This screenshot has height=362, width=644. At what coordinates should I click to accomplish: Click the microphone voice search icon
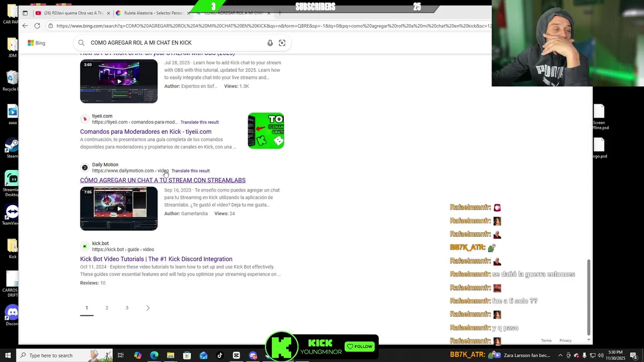point(270,43)
